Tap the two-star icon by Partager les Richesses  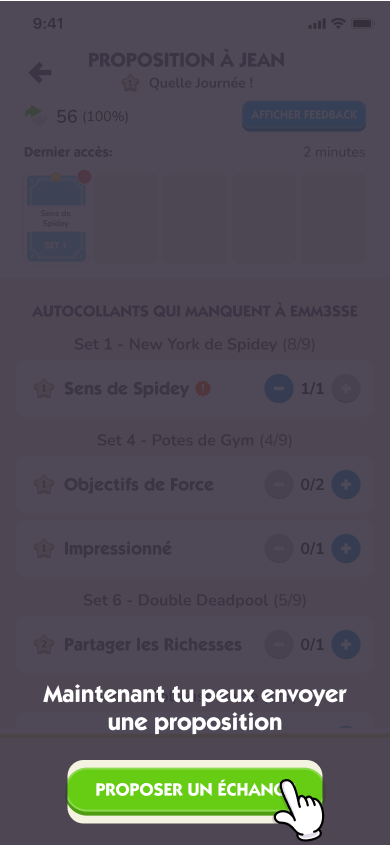(44, 644)
